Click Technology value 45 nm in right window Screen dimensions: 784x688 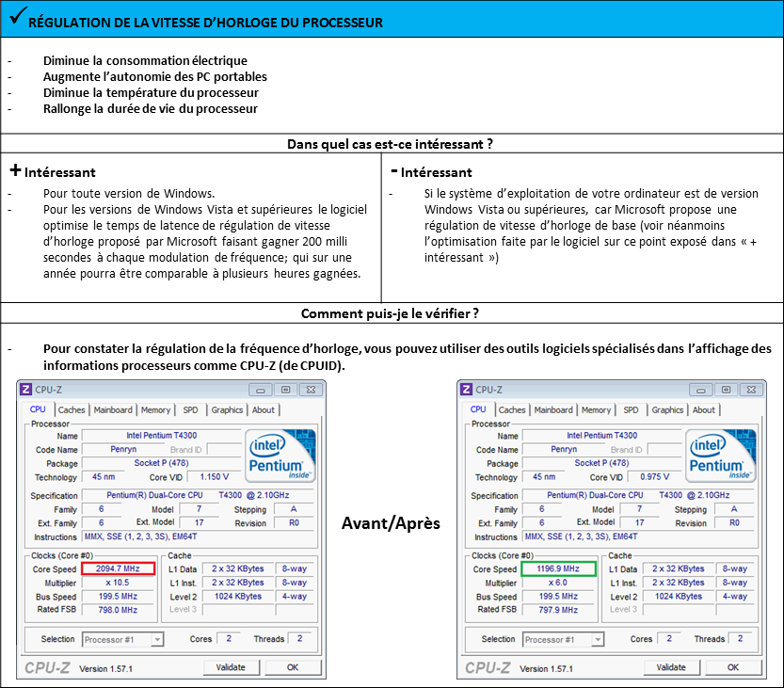545,477
